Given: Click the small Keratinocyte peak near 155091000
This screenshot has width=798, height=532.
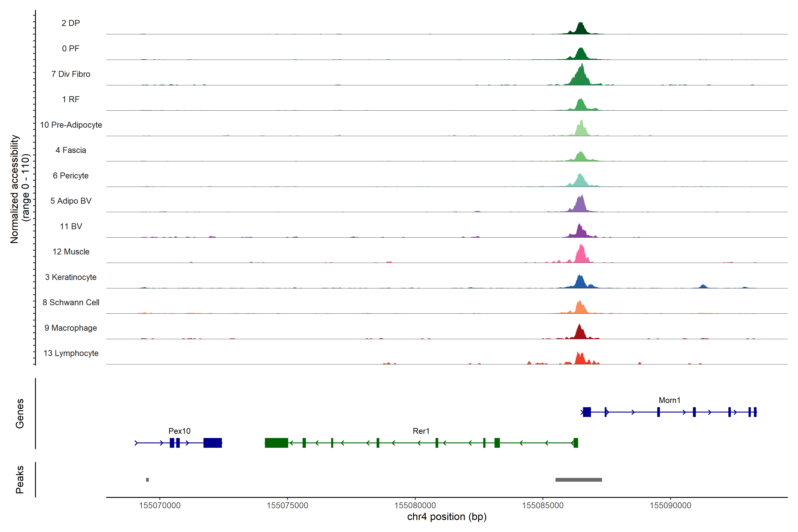Looking at the screenshot, I should click(x=703, y=286).
